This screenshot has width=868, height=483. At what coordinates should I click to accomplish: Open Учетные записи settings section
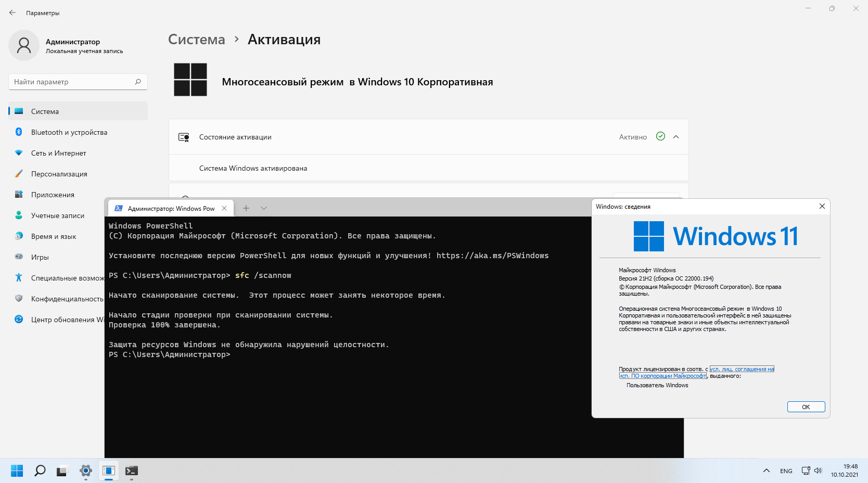(56, 215)
